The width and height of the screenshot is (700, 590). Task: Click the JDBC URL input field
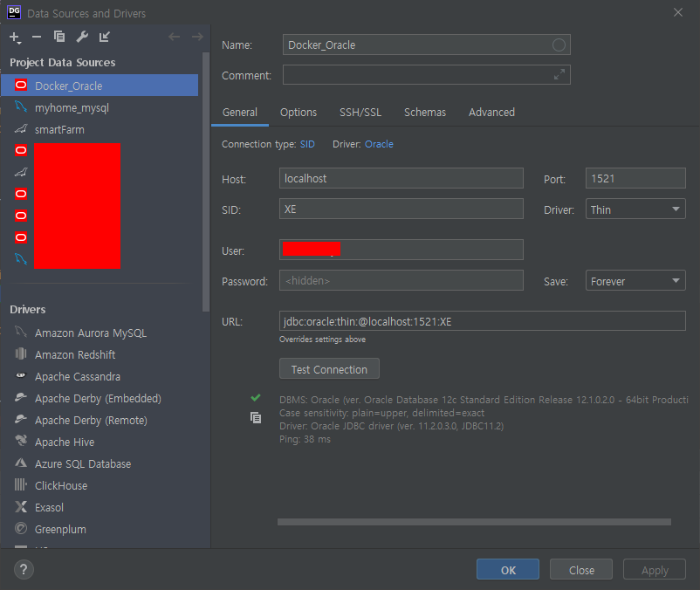[x=483, y=321]
